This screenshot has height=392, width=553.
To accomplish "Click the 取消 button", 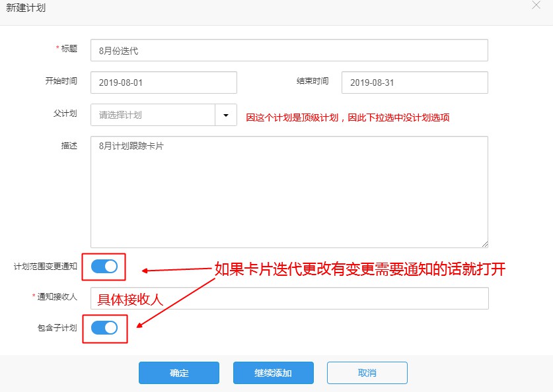I will [x=367, y=373].
